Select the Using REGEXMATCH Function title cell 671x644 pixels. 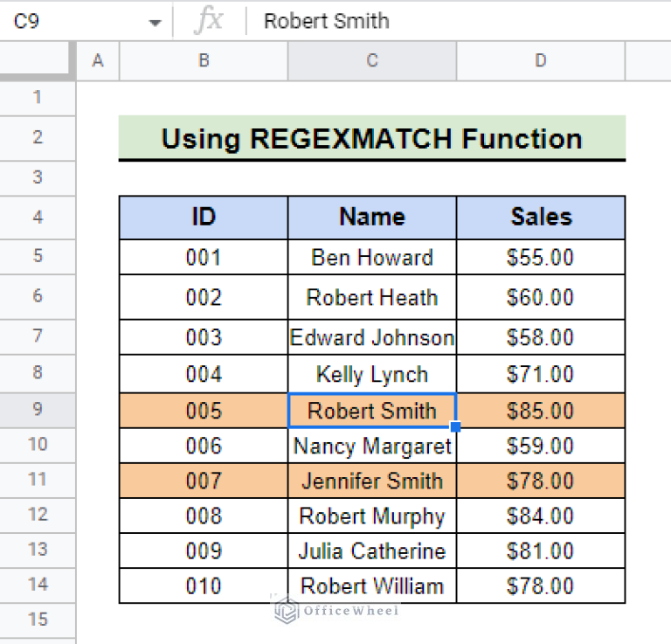[372, 138]
